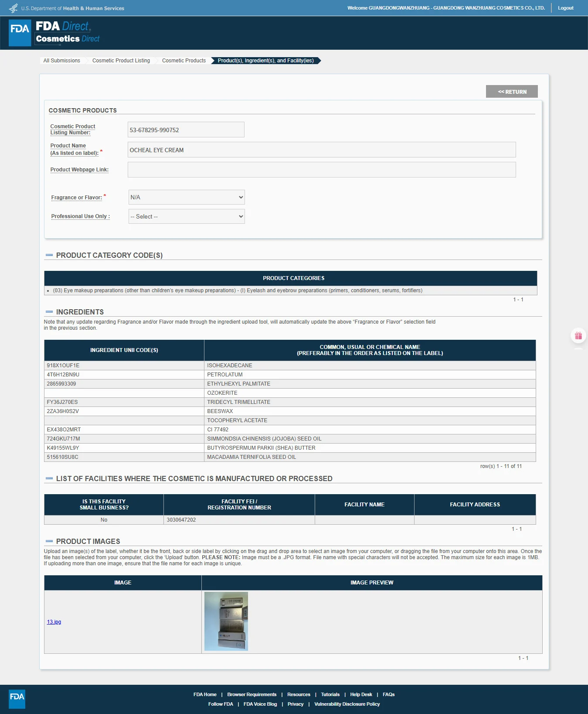
Task: Click the RETURN button
Action: pyautogui.click(x=512, y=92)
